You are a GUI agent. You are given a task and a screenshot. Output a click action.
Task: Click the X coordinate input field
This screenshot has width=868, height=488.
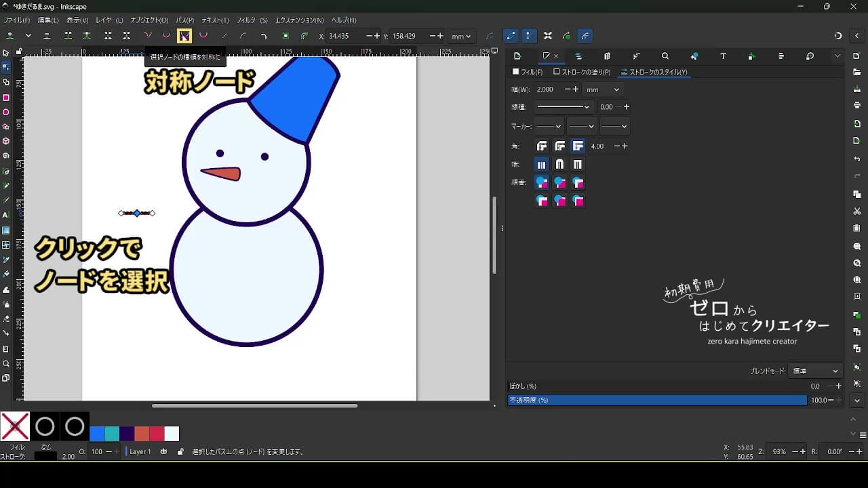tap(346, 36)
